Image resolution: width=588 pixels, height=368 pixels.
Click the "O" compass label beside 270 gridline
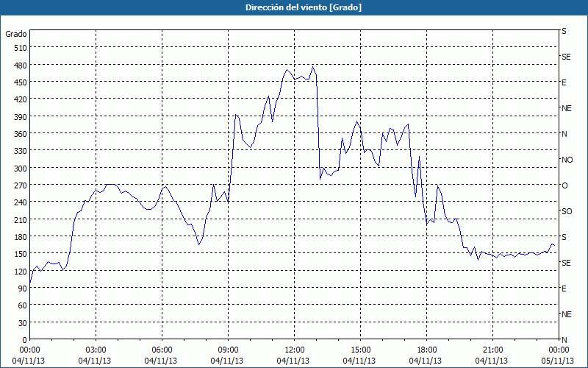[564, 185]
